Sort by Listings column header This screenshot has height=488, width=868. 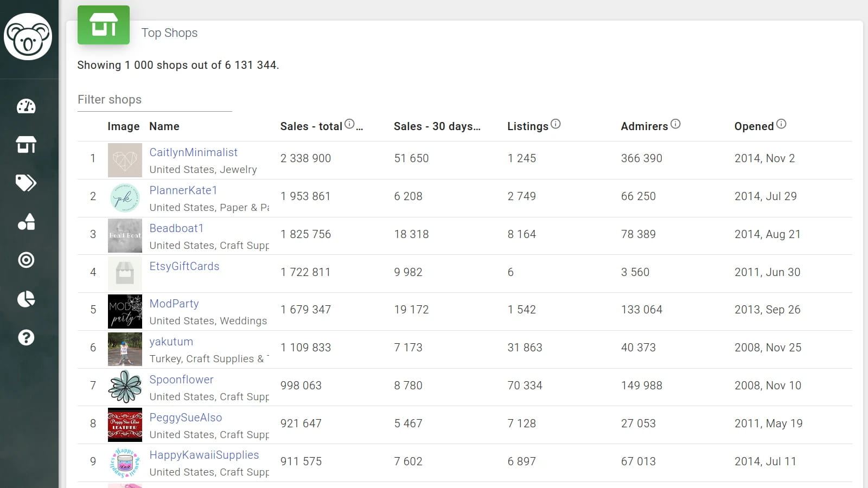[528, 126]
